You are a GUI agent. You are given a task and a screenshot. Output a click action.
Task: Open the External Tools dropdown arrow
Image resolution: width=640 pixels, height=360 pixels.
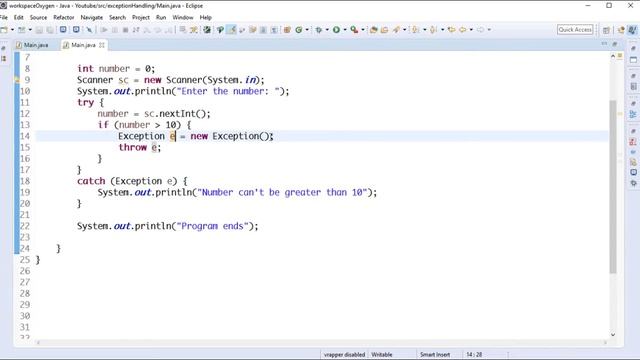(x=362, y=30)
